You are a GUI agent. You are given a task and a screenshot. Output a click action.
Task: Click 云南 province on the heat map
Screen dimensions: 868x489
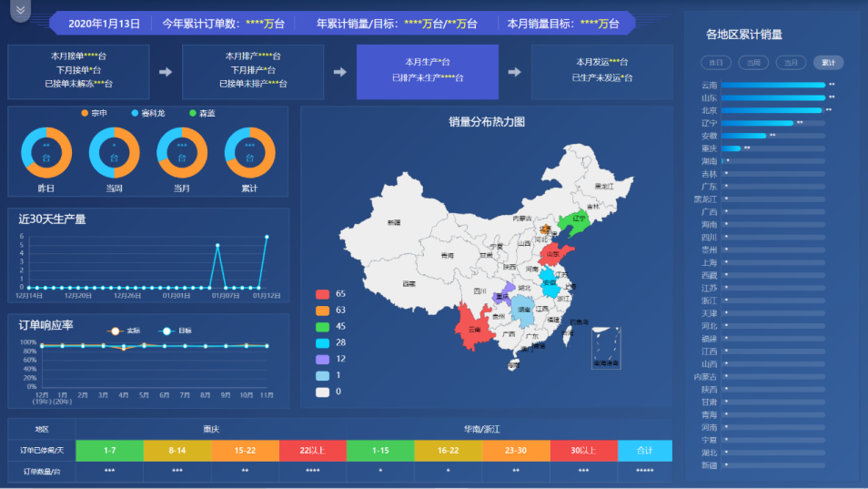click(473, 331)
